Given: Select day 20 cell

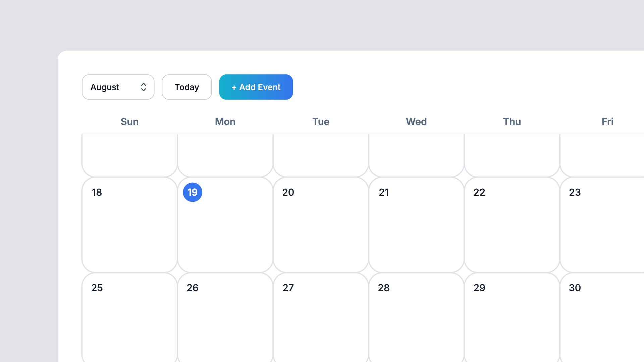Looking at the screenshot, I should (321, 225).
